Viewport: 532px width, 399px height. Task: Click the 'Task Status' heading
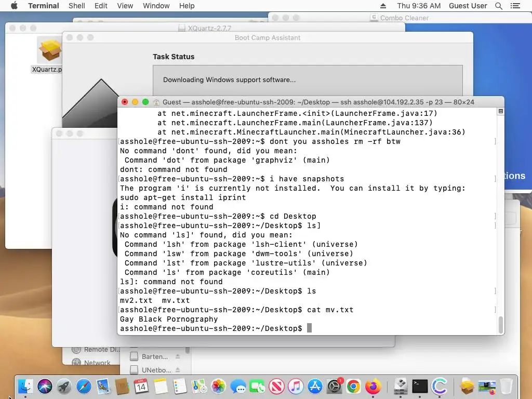(174, 57)
